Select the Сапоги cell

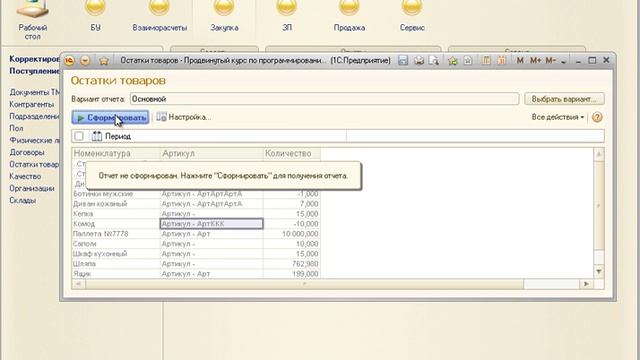[x=116, y=244]
